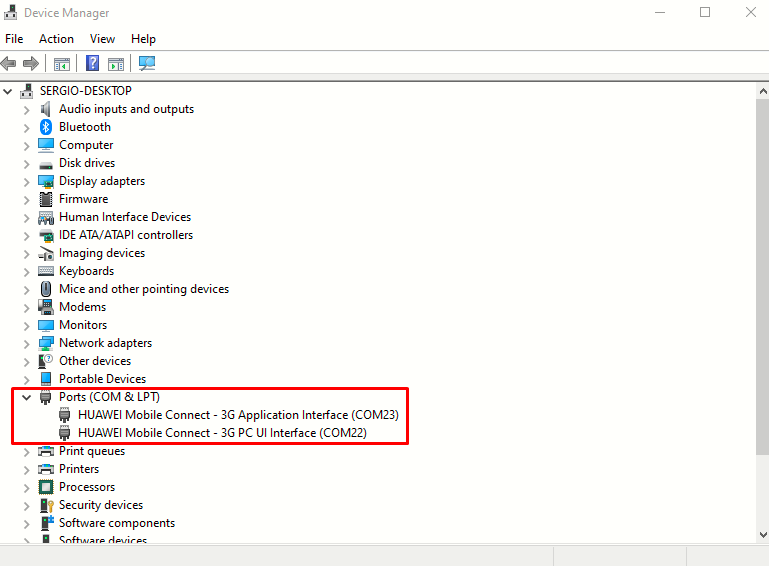Click the Imaging devices camera icon
769x566 pixels.
(46, 254)
